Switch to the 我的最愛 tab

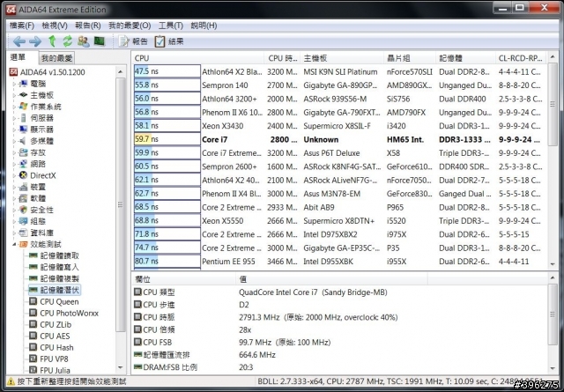click(56, 58)
